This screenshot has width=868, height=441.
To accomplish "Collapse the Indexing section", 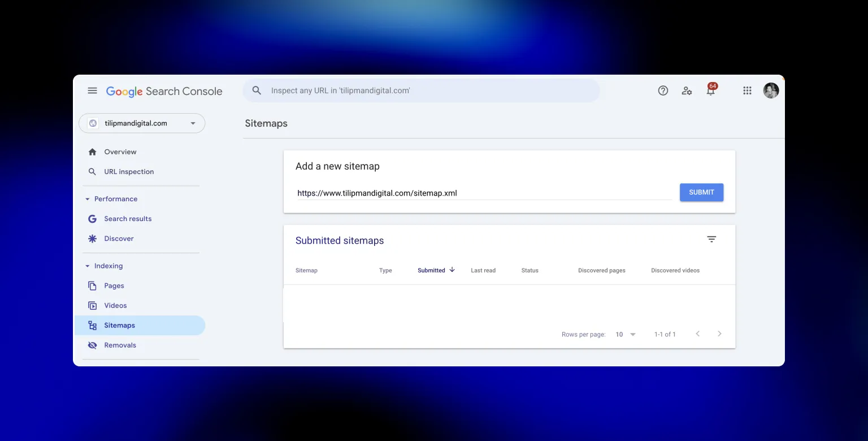I will (88, 266).
